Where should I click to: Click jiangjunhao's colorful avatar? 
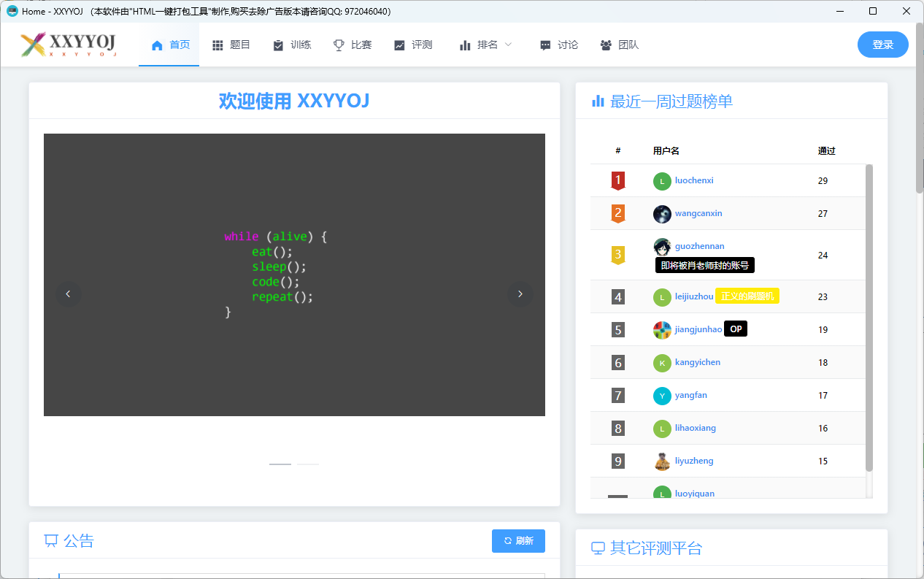(662, 330)
